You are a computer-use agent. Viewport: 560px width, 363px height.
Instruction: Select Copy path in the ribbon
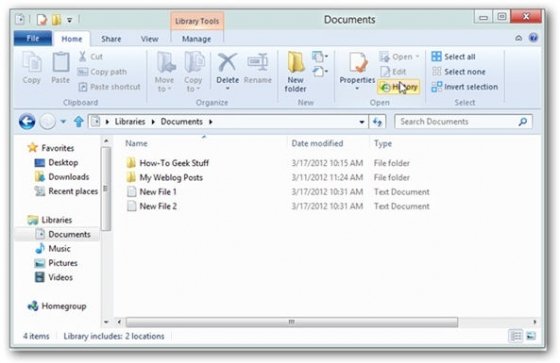tap(102, 72)
